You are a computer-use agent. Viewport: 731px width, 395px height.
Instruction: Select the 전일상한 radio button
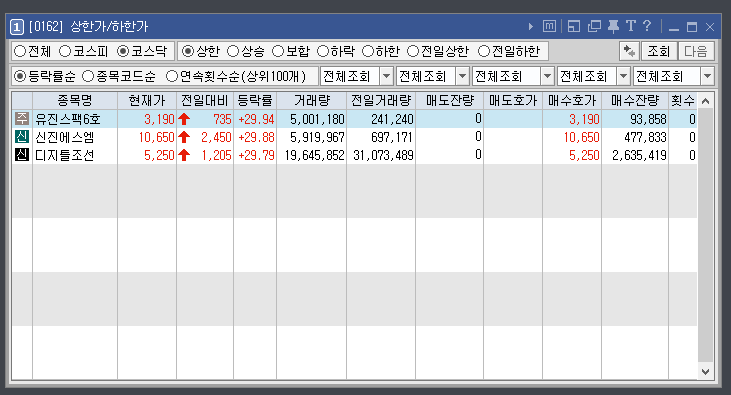click(x=413, y=51)
